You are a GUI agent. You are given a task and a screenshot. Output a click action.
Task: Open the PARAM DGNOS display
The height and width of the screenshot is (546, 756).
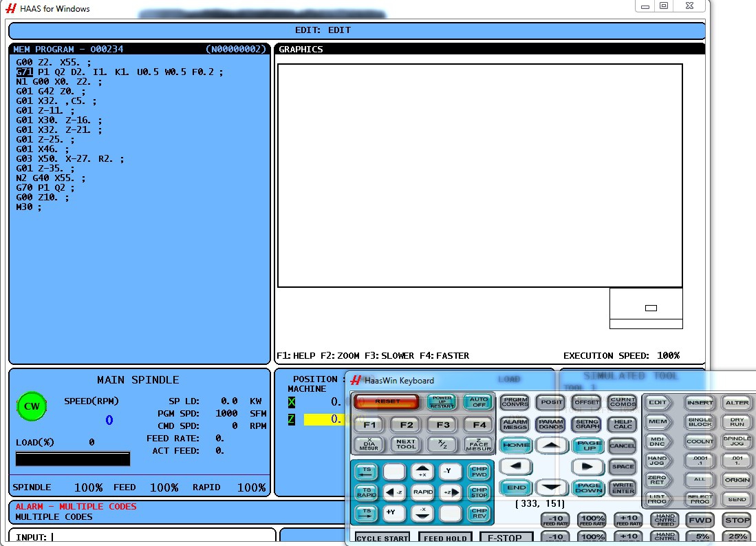(551, 424)
